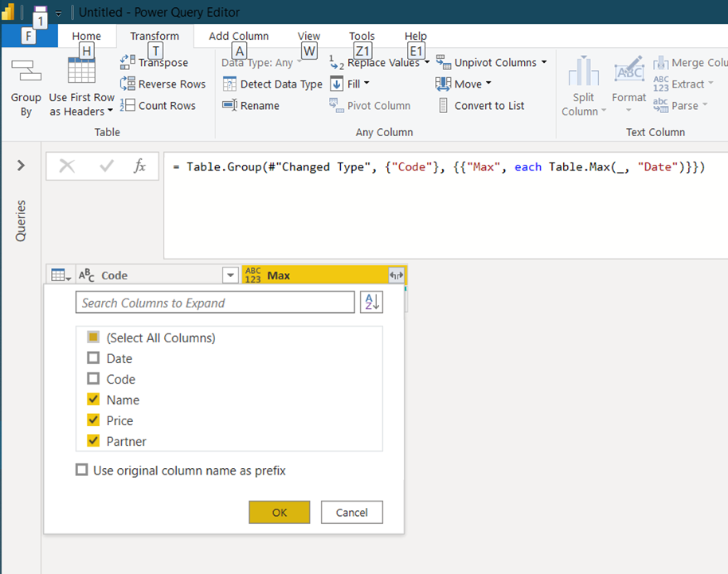Click the fx function icon

(x=139, y=166)
